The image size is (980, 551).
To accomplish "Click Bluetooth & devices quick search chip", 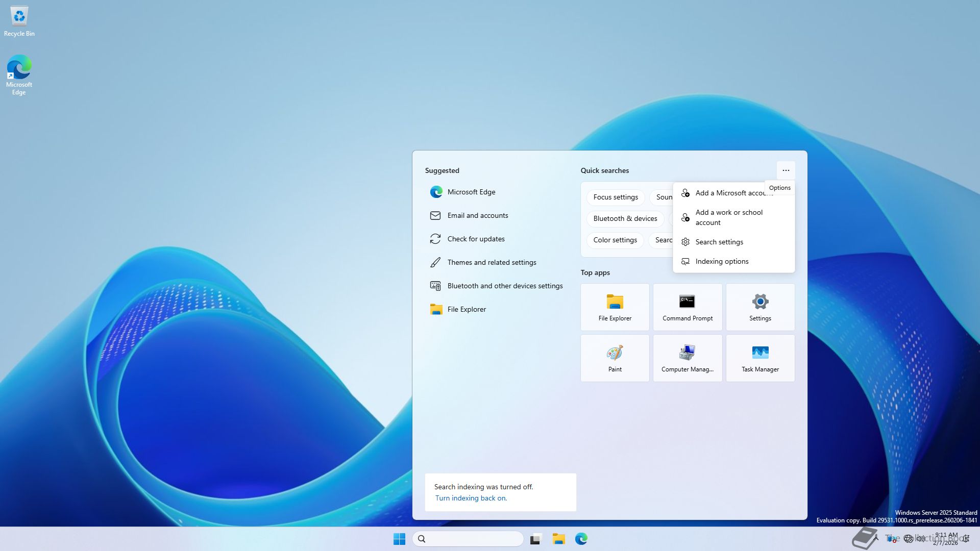I will (625, 218).
